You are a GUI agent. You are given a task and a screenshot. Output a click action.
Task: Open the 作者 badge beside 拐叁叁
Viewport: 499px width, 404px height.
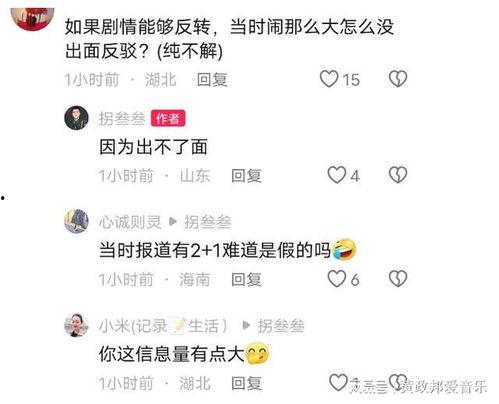coord(168,118)
